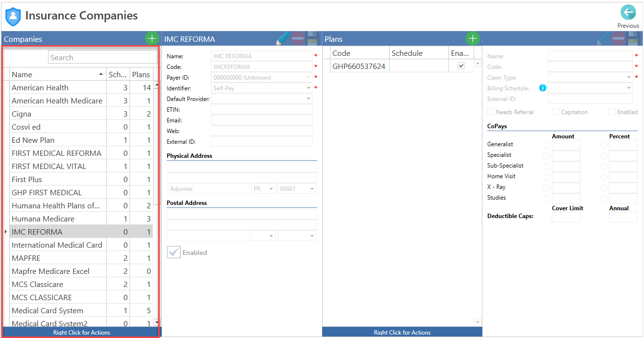Screen dimensions: 644x338
Task: Toggle company Enabled checkbox under Postal Address
Action: click(174, 253)
